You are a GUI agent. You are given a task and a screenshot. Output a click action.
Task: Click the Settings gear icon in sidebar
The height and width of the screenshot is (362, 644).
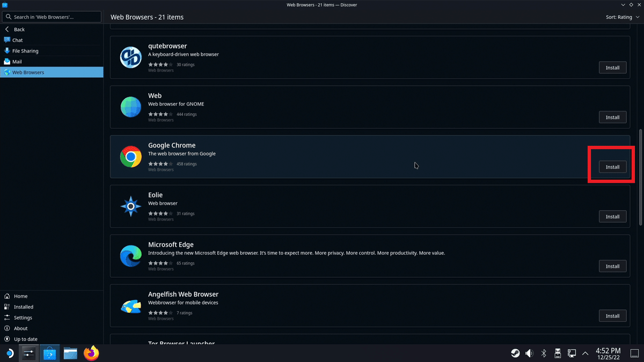point(7,317)
